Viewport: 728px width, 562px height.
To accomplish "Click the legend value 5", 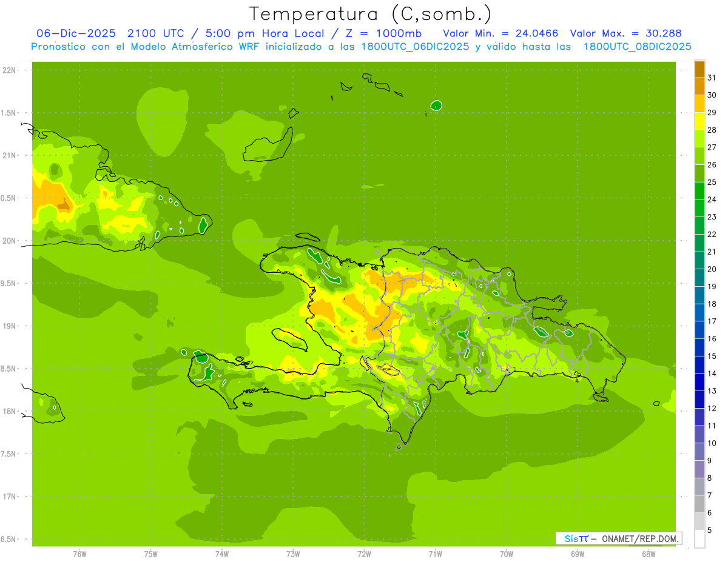I will (710, 530).
